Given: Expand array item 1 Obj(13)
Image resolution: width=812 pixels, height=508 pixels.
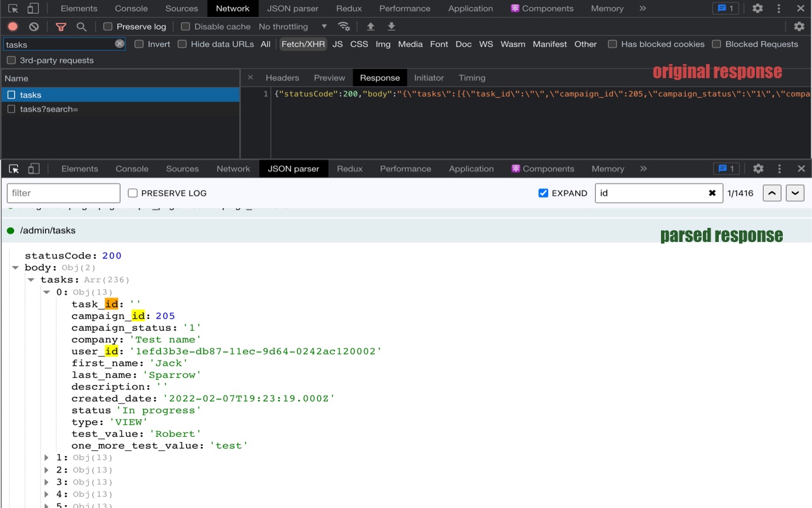Looking at the screenshot, I should click(x=46, y=457).
